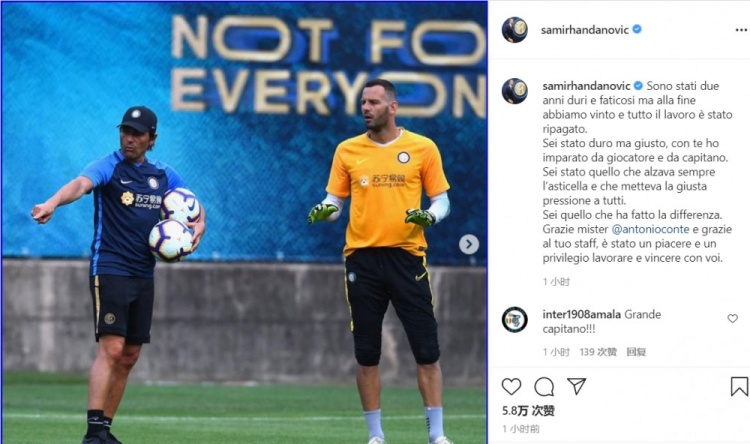Save post with bookmark icon
750x444 pixels.
click(739, 387)
